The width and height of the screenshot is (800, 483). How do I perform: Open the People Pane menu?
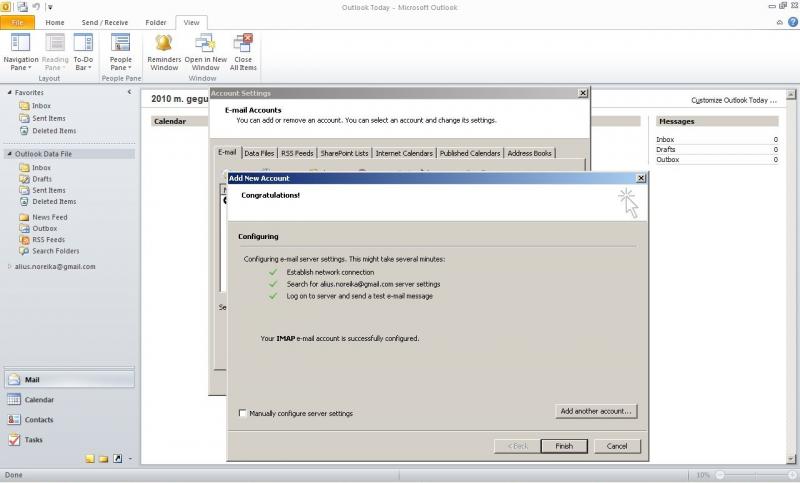coord(120,52)
